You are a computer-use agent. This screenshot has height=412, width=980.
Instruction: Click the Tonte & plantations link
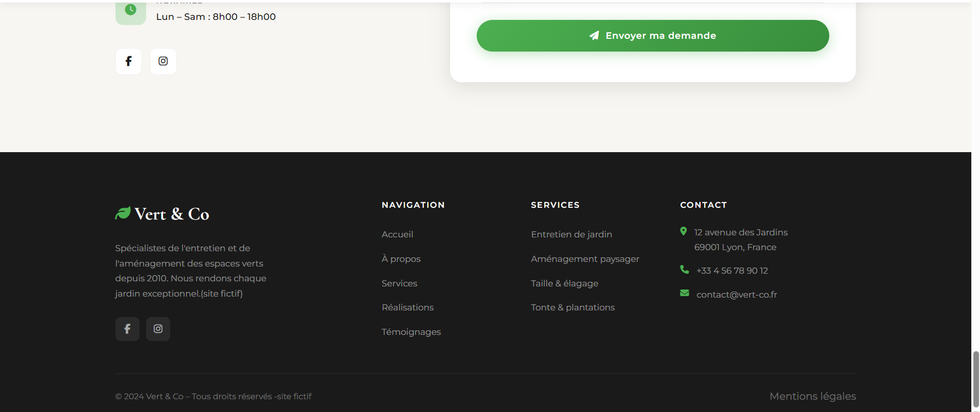point(573,307)
